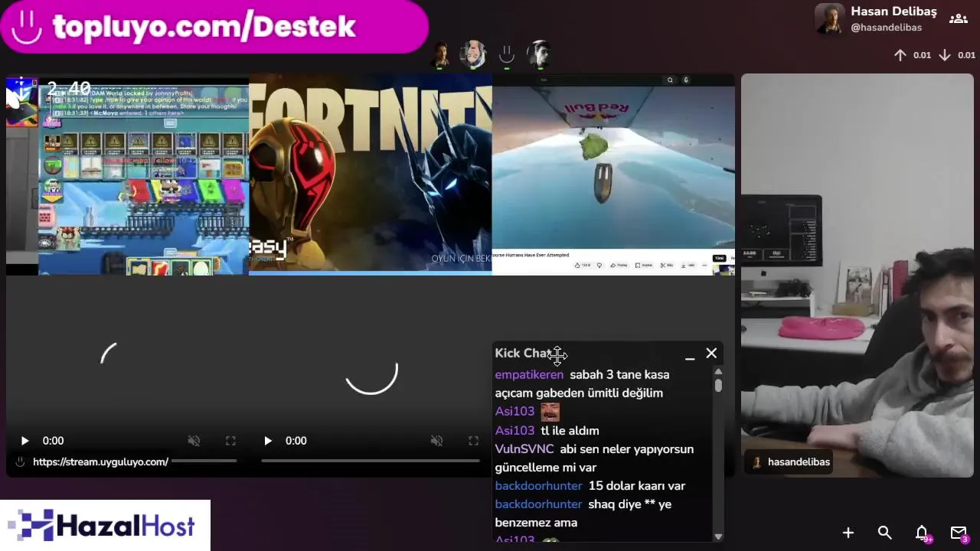The image size is (980, 551).
Task: Open the messages envelope icon
Action: coord(959,533)
